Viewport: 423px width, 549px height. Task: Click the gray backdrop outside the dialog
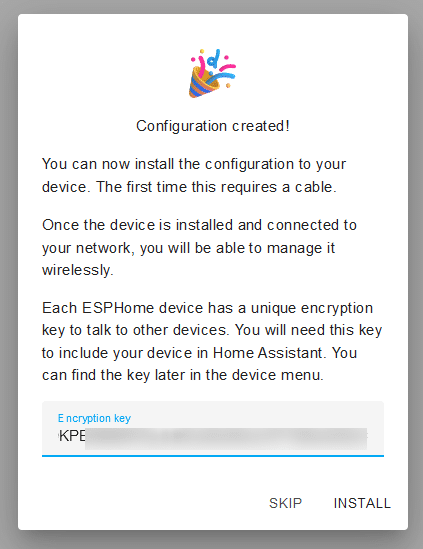pyautogui.click(x=8, y=274)
